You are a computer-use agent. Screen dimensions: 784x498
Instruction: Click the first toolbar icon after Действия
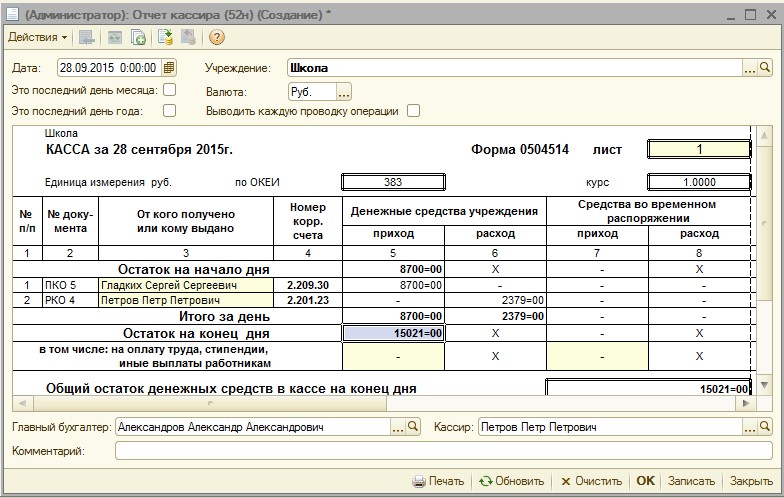(87, 37)
